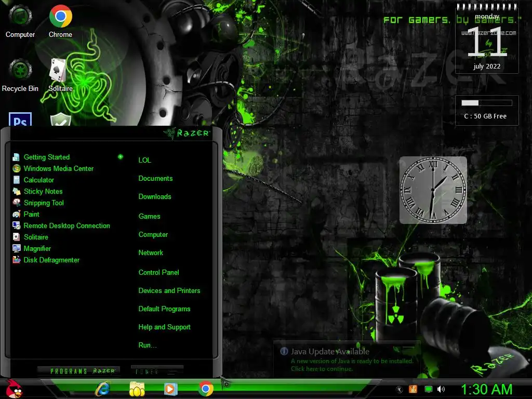Open the Recycle Bin desktop icon
Screen dimensions: 532x399
[20, 75]
